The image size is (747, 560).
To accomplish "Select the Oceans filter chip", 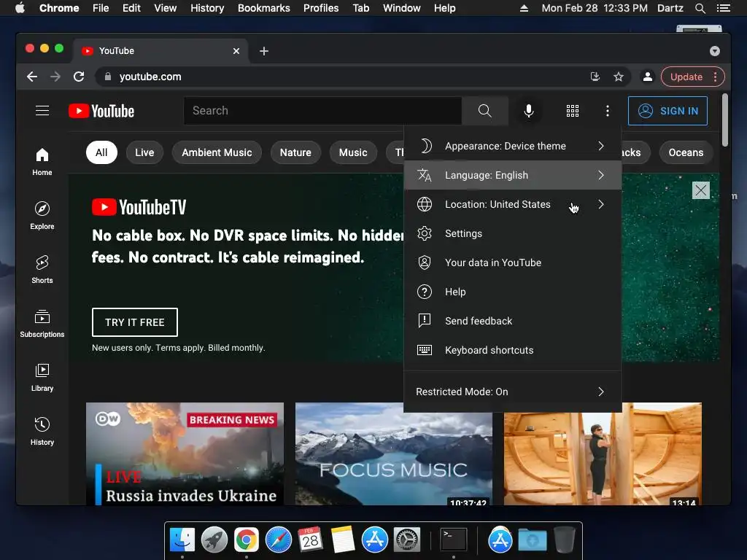I will (686, 152).
